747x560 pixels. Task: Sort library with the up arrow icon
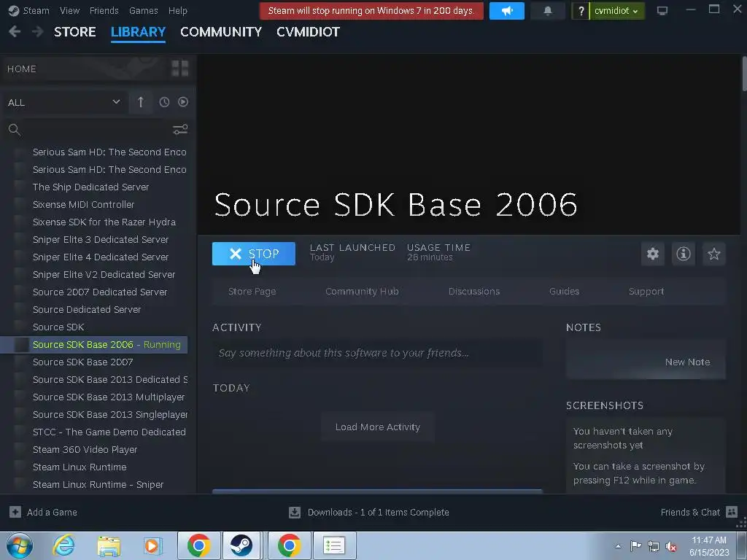(141, 102)
